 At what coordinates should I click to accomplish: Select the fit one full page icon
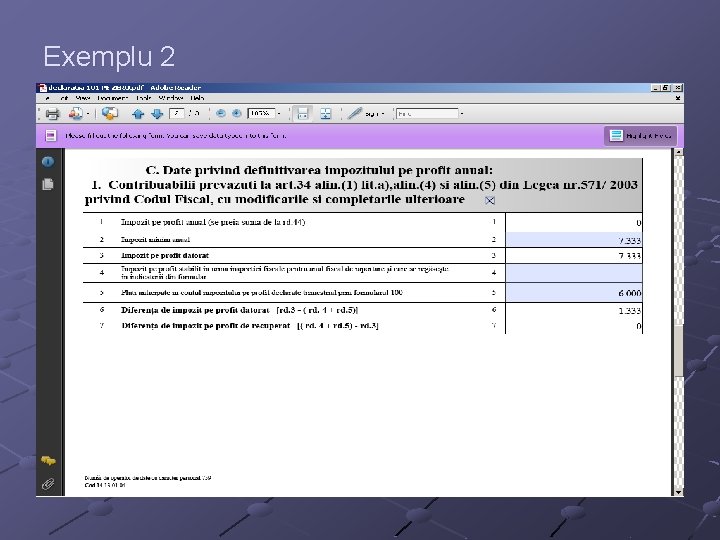point(326,113)
